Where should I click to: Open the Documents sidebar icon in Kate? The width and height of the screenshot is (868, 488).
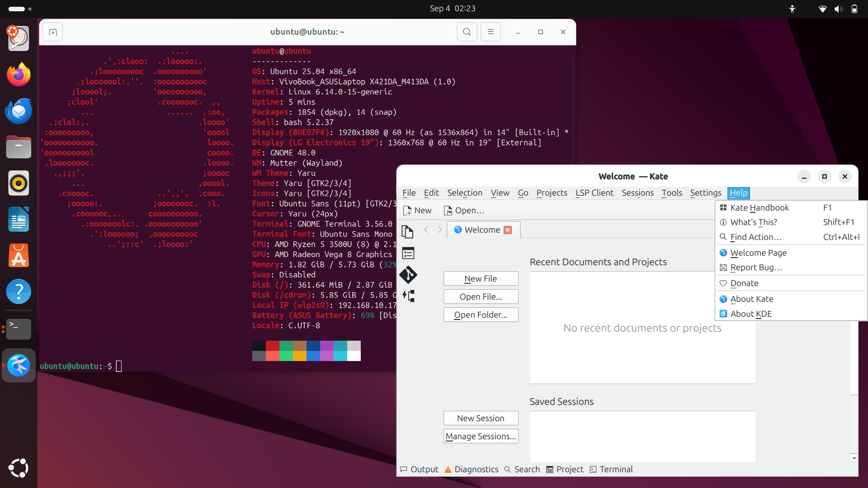[x=407, y=231]
